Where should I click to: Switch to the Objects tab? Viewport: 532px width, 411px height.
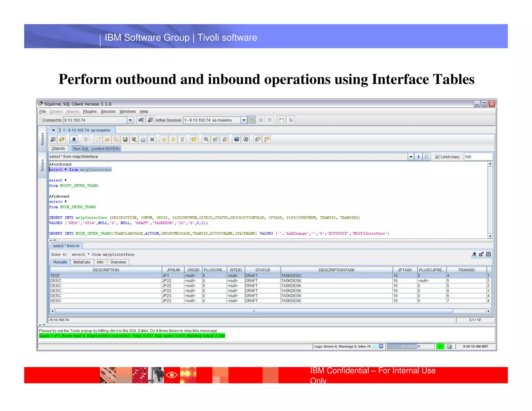(58, 149)
